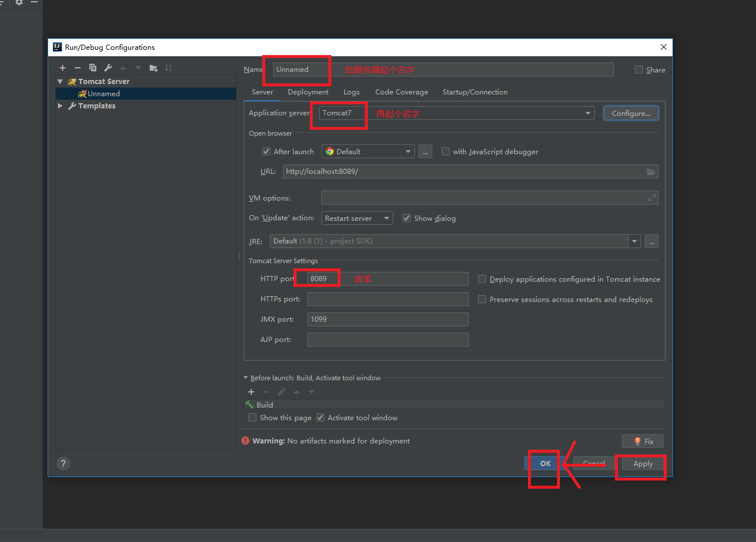Create a new configurations folder
Image resolution: width=756 pixels, height=542 pixels.
click(153, 68)
